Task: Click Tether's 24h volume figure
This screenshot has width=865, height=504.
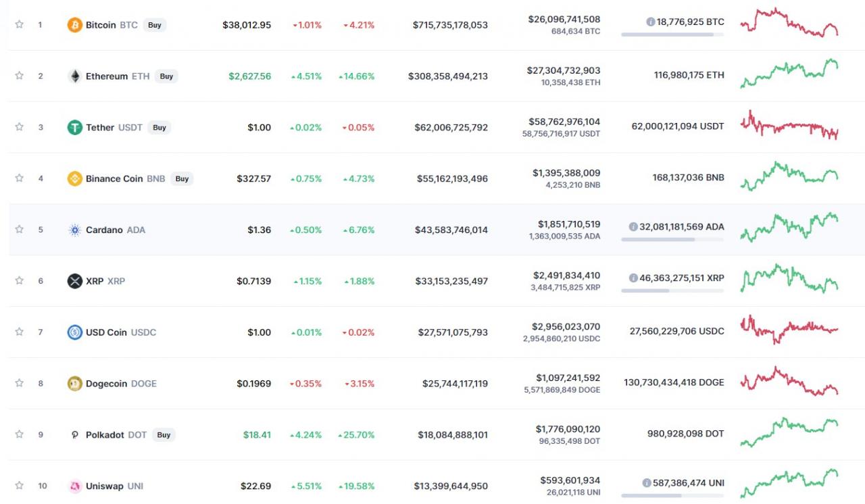Action: pyautogui.click(x=564, y=122)
